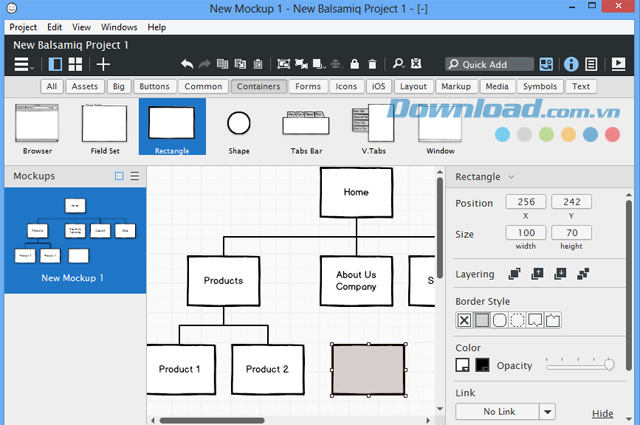Viewport: 640px width, 425px height.
Task: Select the rounded border style option
Action: (x=499, y=320)
